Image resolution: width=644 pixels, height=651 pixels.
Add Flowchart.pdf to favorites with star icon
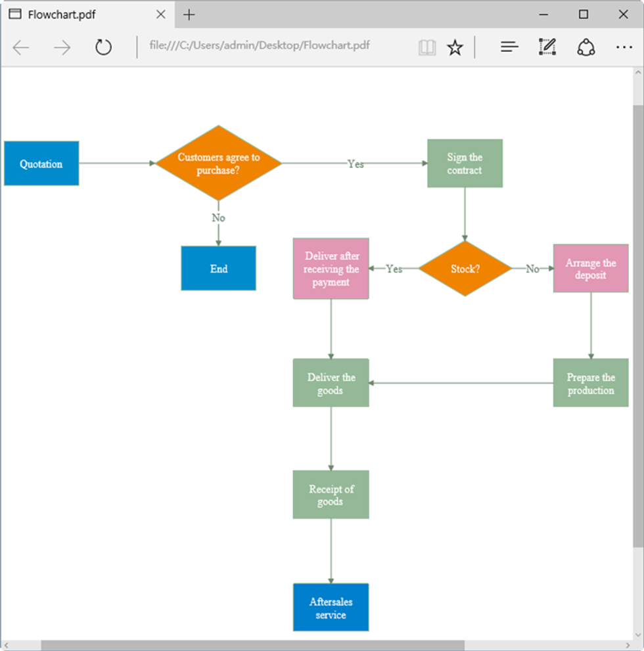[x=455, y=47]
